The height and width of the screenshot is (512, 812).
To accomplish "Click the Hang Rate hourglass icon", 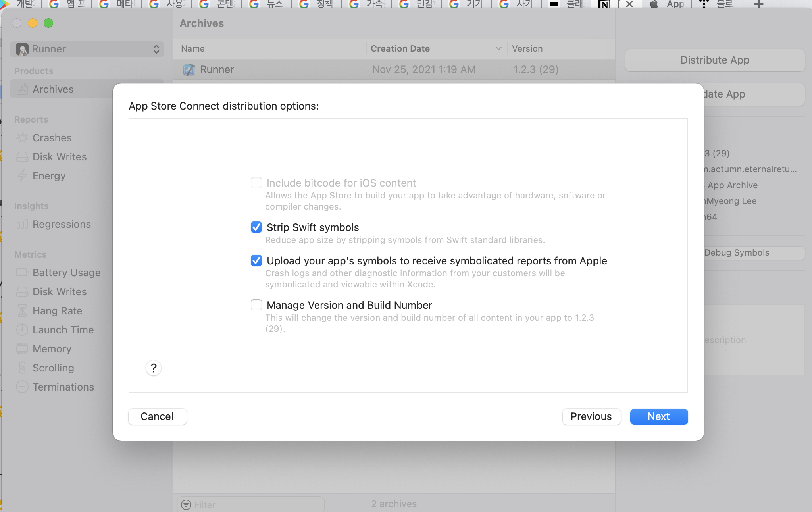I will pyautogui.click(x=22, y=311).
